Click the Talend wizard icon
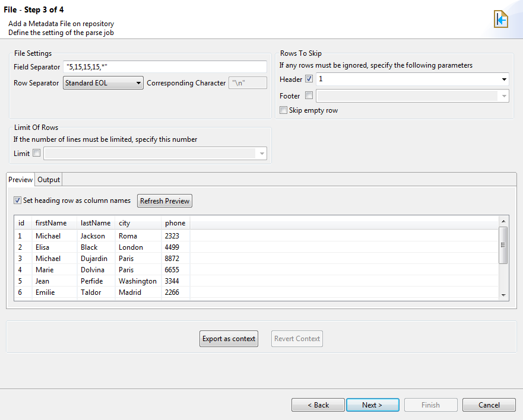Image resolution: width=523 pixels, height=420 pixels. click(x=500, y=18)
